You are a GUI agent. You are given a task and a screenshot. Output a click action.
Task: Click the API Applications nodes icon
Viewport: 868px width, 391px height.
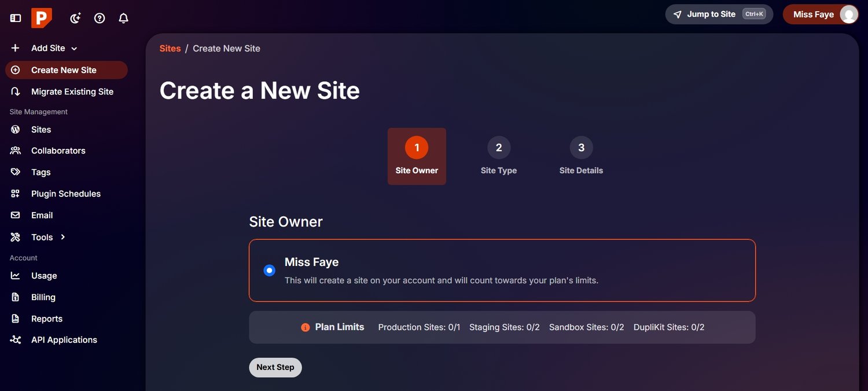pyautogui.click(x=16, y=340)
